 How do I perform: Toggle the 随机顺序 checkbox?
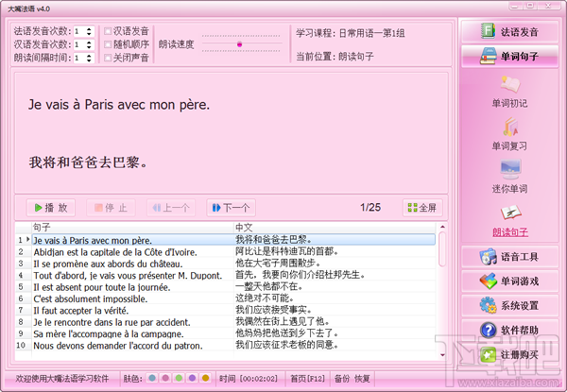[x=108, y=44]
